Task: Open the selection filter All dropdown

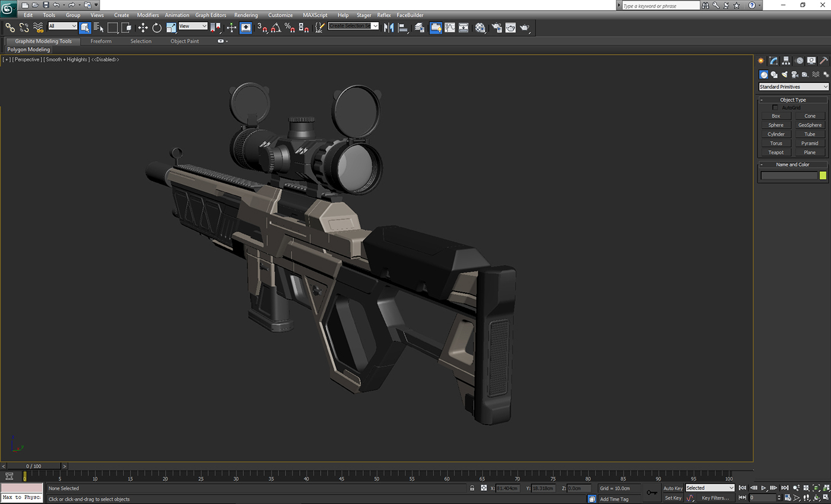Action: tap(62, 26)
